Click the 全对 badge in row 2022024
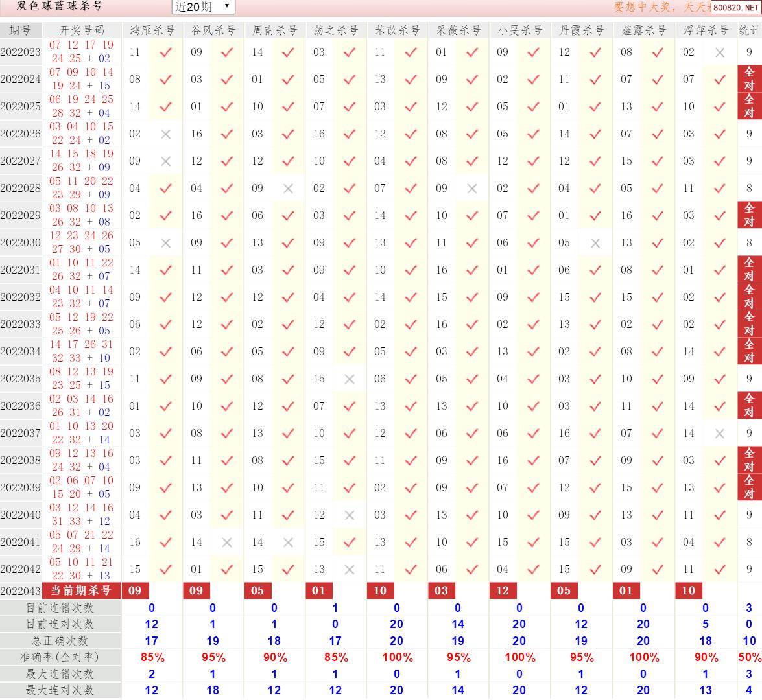 750,78
